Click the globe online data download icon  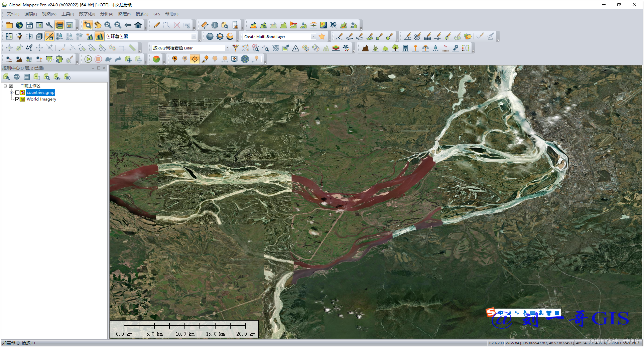click(x=19, y=25)
